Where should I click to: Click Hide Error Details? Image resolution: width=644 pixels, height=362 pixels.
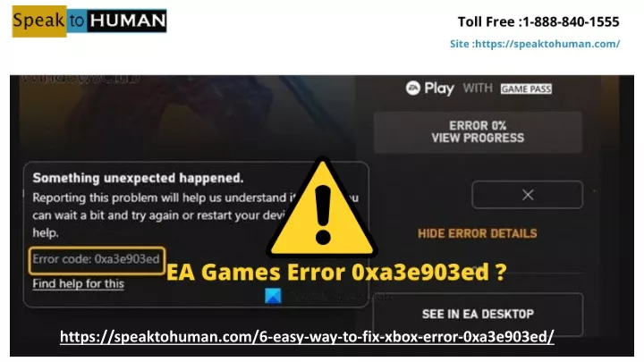478,233
